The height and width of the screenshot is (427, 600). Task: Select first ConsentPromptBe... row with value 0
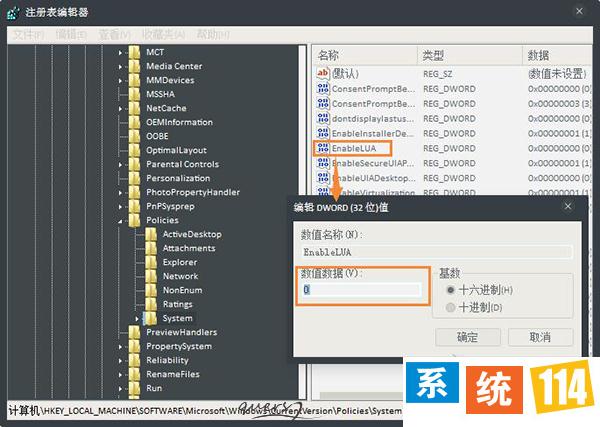tap(453, 89)
